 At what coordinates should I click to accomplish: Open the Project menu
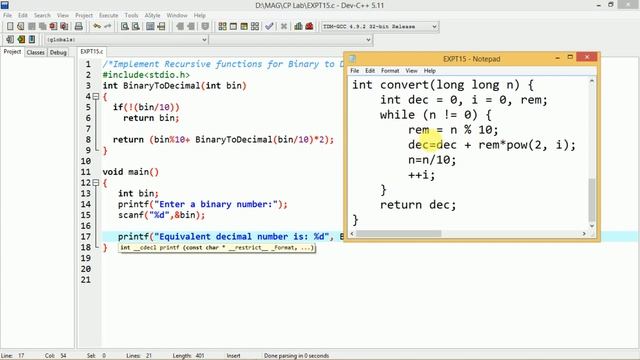click(84, 15)
